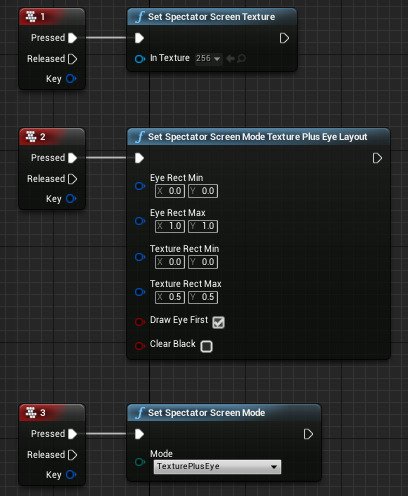This screenshot has height=496, width=408.
Task: Click output exec pin of Texture Plus Eye Layout node
Action: (377, 158)
